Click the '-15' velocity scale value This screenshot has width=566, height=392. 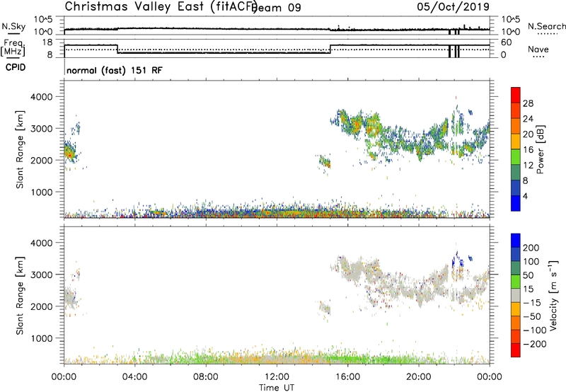532,303
